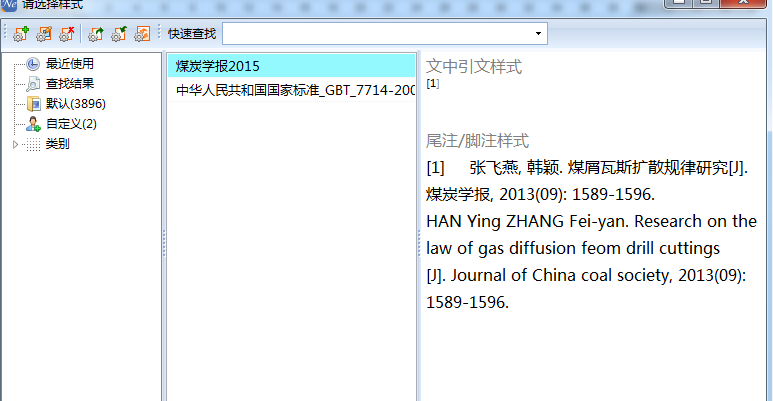Click the export style icon with outgoing arrow

coord(96,34)
